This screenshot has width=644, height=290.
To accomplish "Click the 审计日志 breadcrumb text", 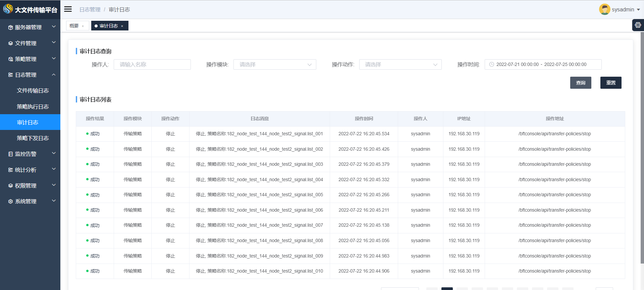I will pos(119,9).
